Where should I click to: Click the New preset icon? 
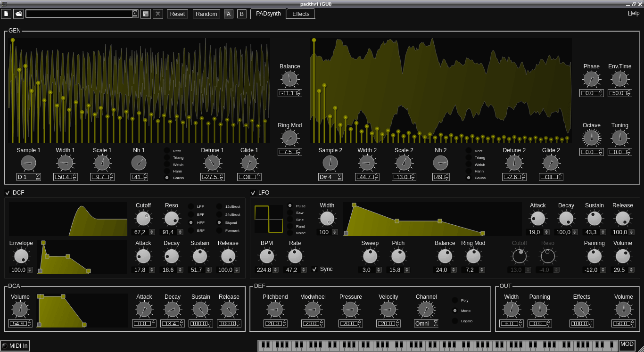(6, 14)
